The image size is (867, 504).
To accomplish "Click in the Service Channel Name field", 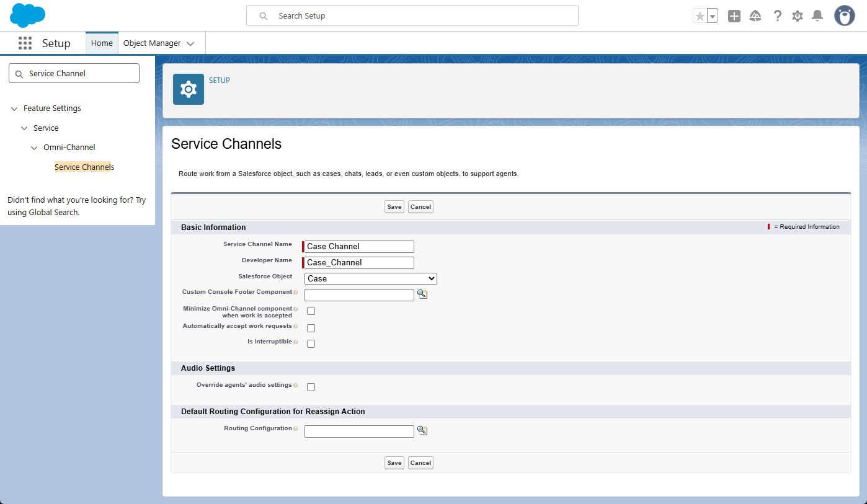I will coord(359,247).
